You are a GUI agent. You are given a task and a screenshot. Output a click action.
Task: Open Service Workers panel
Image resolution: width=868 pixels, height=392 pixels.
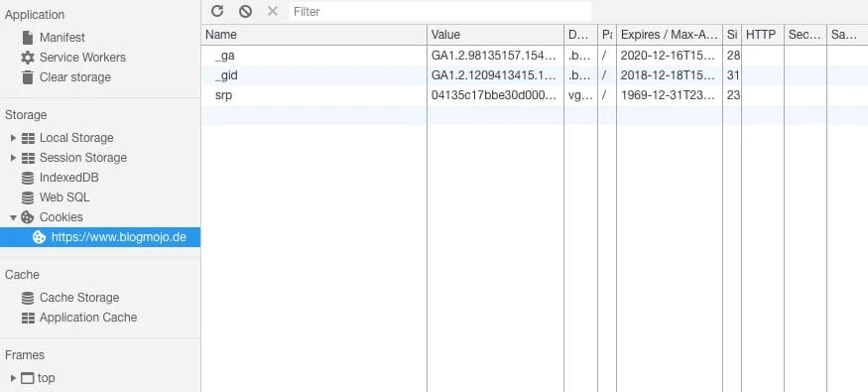82,58
